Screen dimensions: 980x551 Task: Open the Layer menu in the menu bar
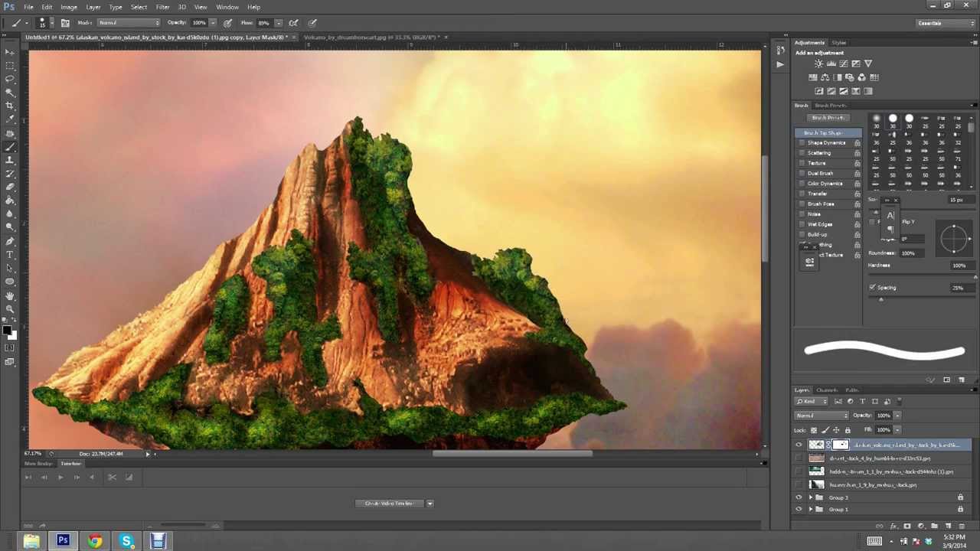(93, 7)
